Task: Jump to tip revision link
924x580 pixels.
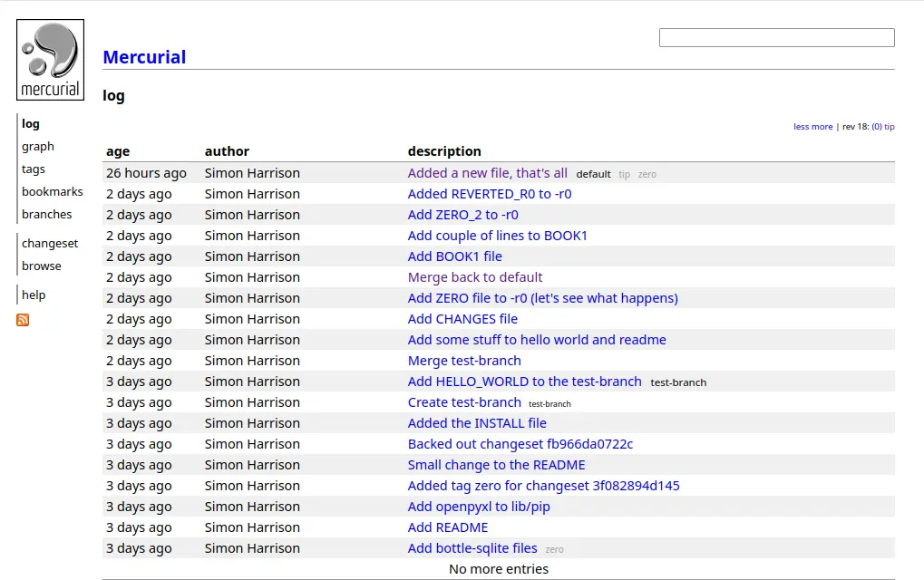Action: click(x=890, y=127)
